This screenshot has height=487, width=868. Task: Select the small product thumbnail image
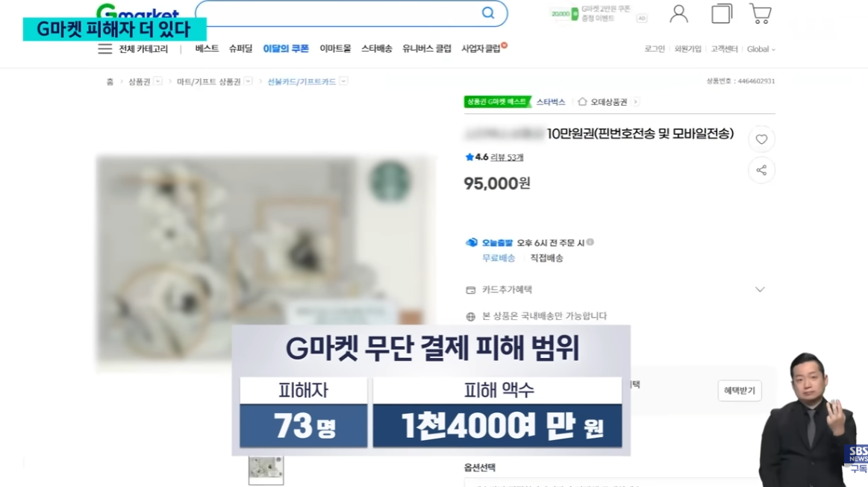[266, 470]
